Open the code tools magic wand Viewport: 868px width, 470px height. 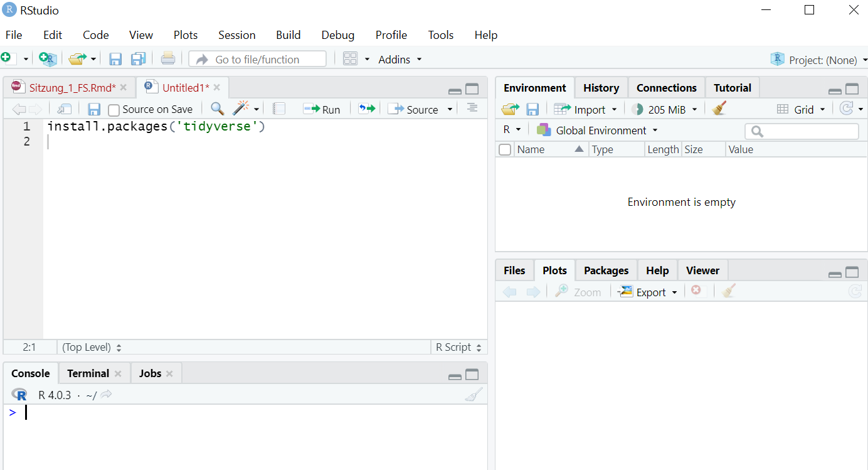(x=240, y=109)
